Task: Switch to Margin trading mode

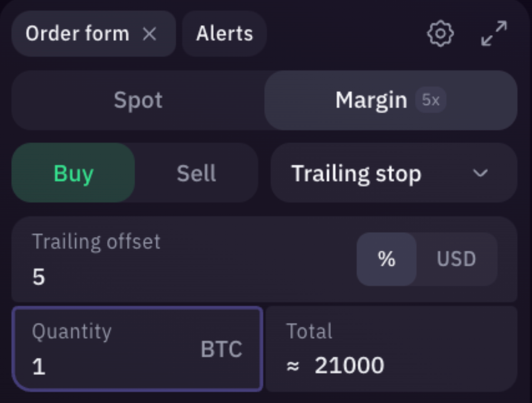Action: coord(371,100)
